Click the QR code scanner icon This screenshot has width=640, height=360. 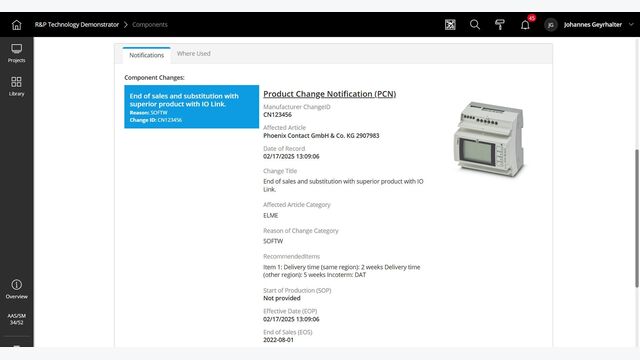(x=450, y=25)
